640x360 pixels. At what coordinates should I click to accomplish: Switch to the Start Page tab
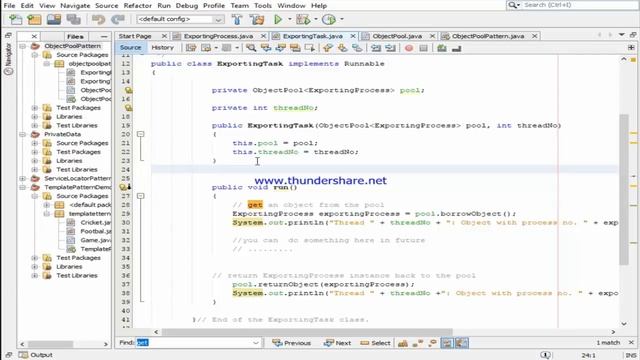135,36
